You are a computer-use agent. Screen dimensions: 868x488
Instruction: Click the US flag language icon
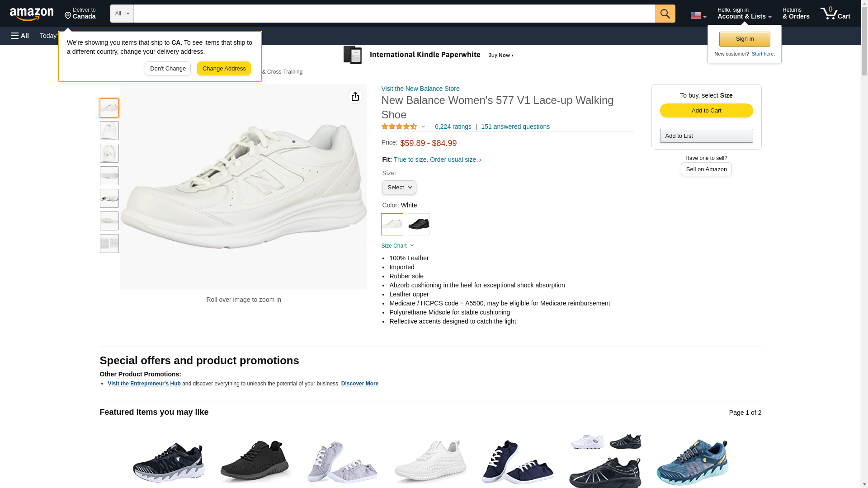pyautogui.click(x=698, y=15)
